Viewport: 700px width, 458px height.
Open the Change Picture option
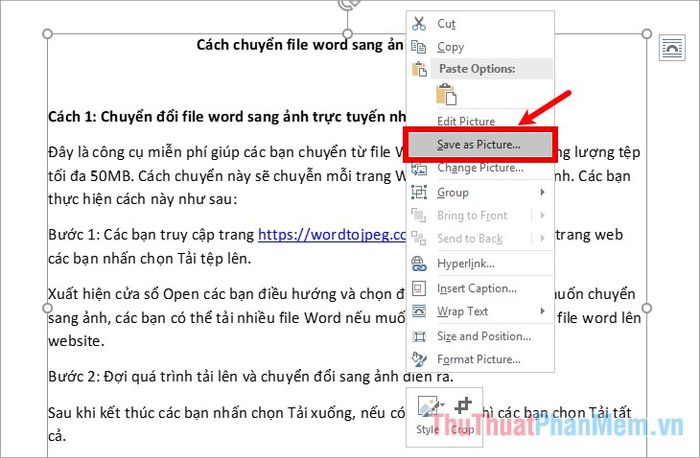tap(480, 168)
